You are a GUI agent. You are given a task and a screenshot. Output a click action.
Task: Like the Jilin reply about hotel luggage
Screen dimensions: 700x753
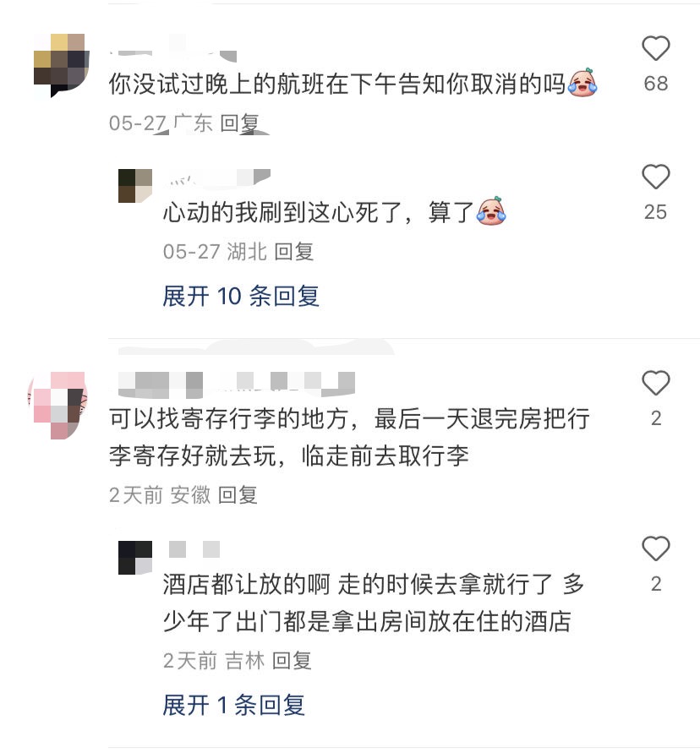point(655,548)
